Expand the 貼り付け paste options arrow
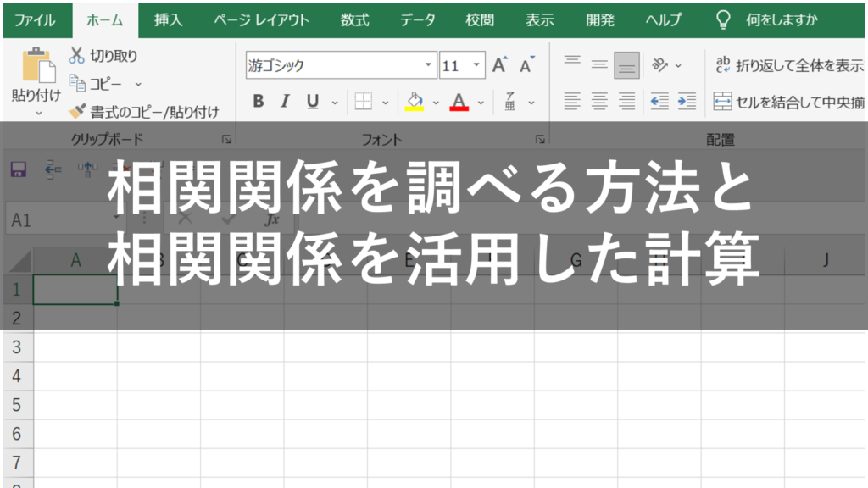 click(38, 113)
